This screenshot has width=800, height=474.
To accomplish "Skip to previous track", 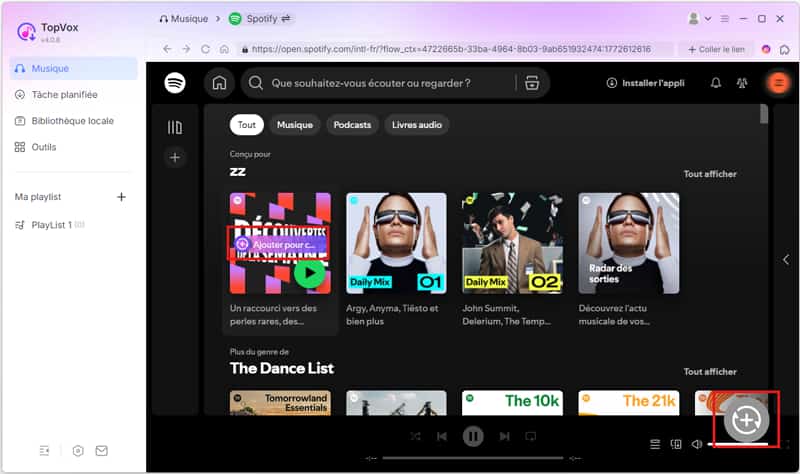I will tap(442, 436).
